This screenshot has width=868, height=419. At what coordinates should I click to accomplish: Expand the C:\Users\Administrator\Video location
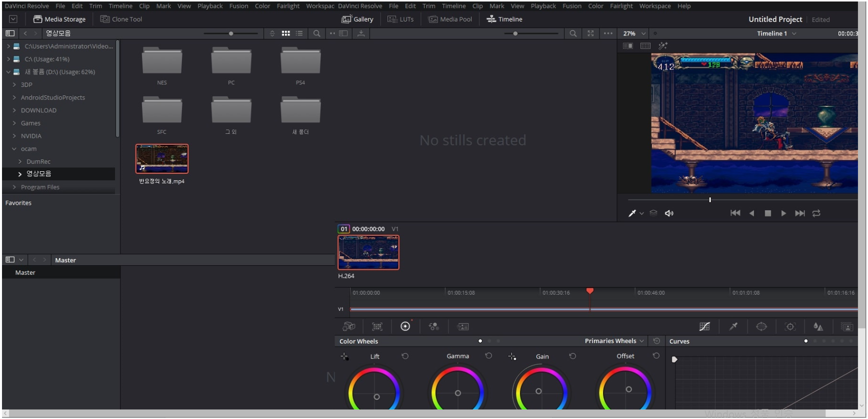click(8, 46)
